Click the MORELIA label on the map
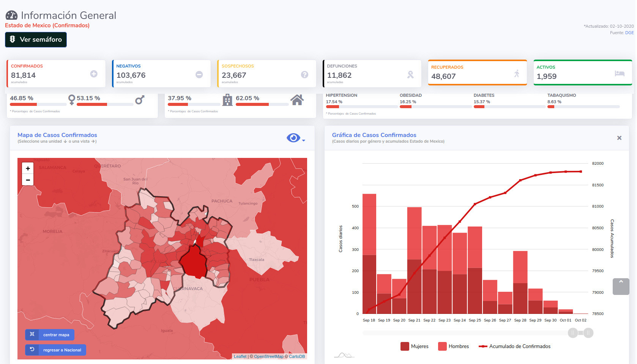 52,232
